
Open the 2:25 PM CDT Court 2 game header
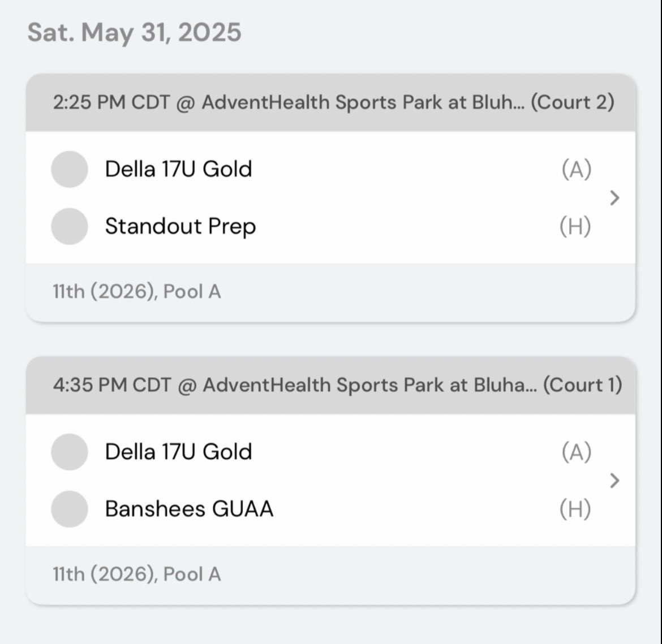[330, 102]
